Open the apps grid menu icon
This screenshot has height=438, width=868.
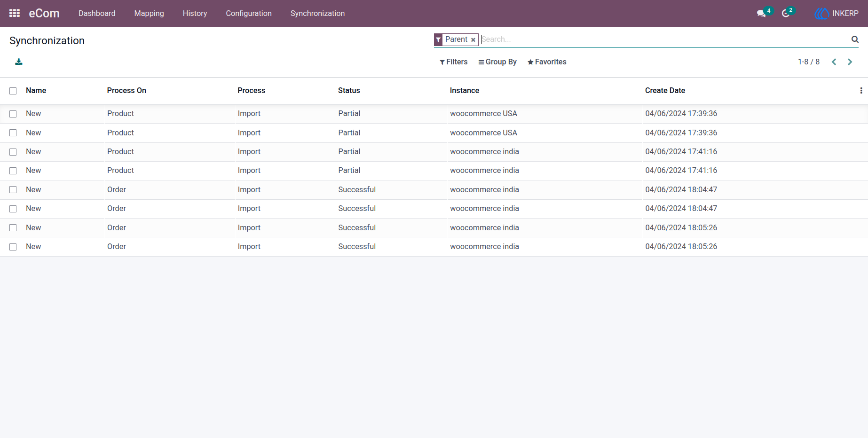click(15, 13)
